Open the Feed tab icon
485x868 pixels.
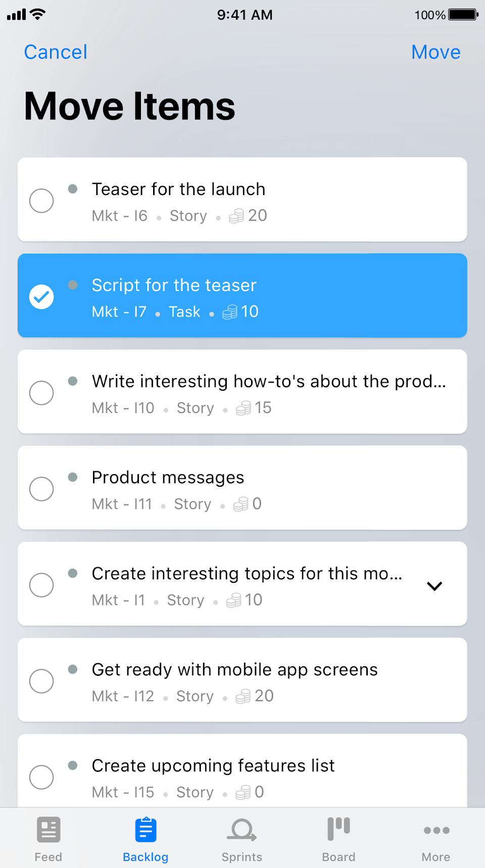click(x=48, y=830)
